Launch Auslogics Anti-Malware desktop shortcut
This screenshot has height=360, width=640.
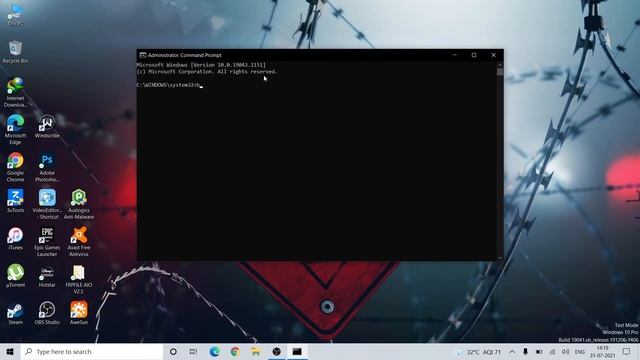(x=79, y=204)
